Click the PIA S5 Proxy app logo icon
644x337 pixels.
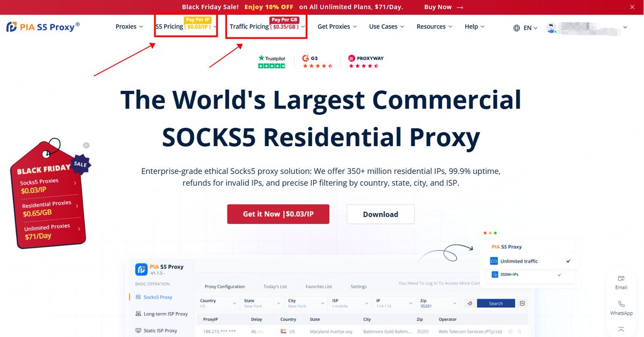pos(141,269)
